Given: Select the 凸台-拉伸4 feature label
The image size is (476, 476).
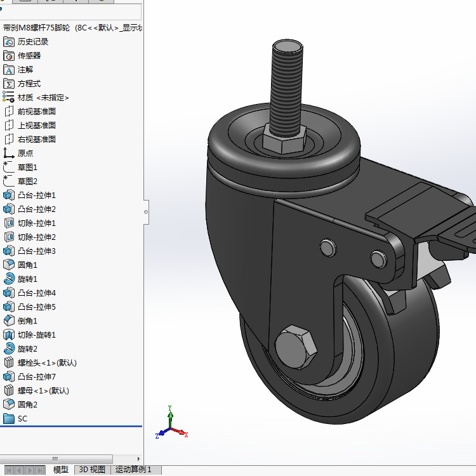Looking at the screenshot, I should tap(37, 293).
